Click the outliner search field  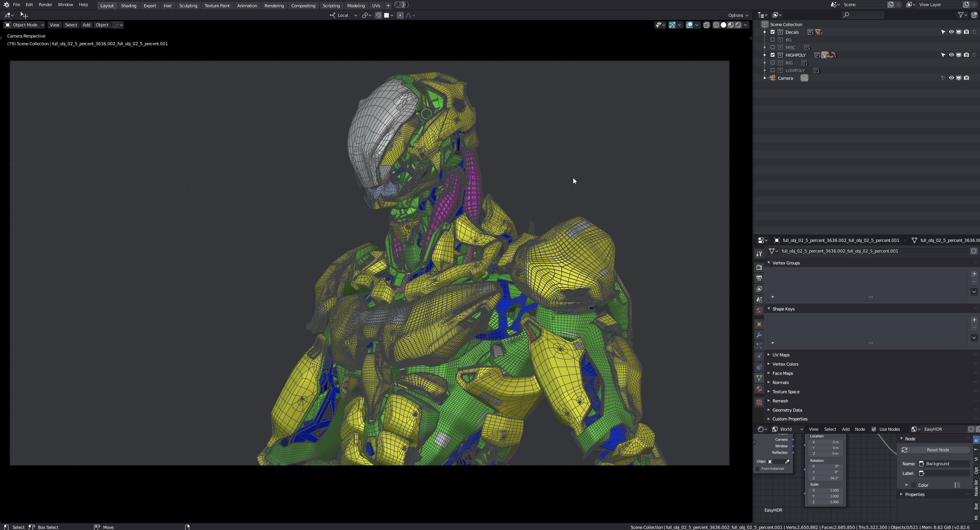tap(863, 15)
